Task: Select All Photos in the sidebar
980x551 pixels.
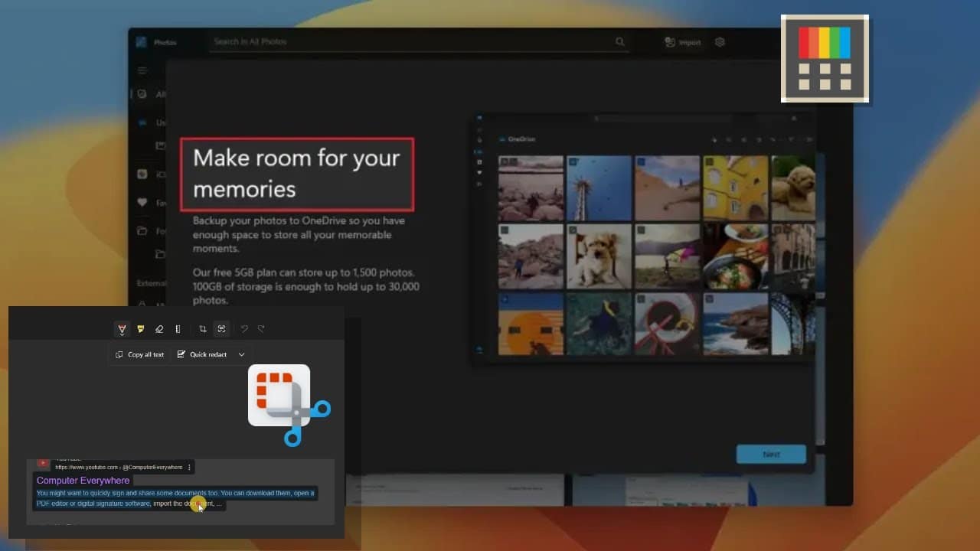Action: click(x=142, y=94)
